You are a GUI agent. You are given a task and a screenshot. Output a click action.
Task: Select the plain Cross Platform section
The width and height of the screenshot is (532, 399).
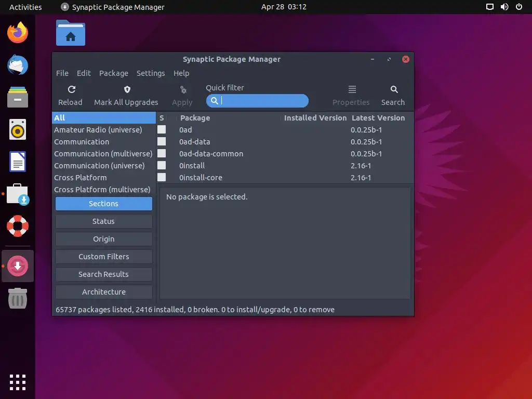104,178
